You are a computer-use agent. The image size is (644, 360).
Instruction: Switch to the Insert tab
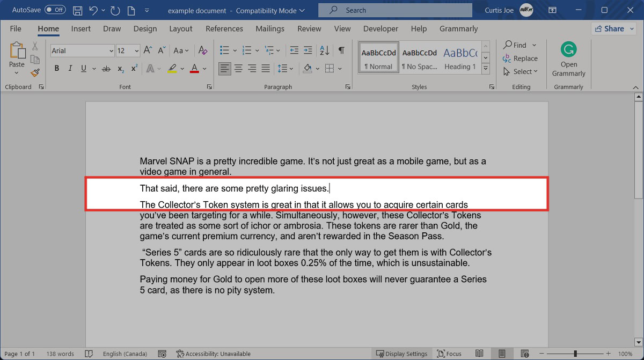point(81,29)
